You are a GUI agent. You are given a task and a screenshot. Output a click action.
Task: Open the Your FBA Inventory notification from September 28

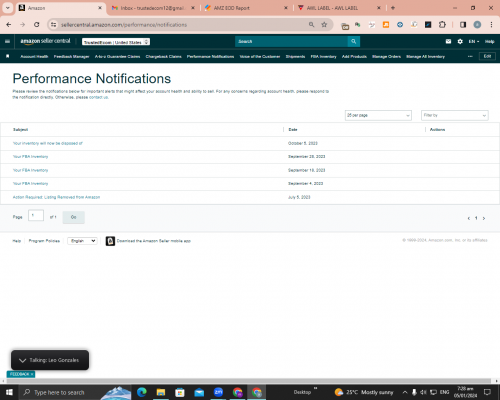[30, 157]
